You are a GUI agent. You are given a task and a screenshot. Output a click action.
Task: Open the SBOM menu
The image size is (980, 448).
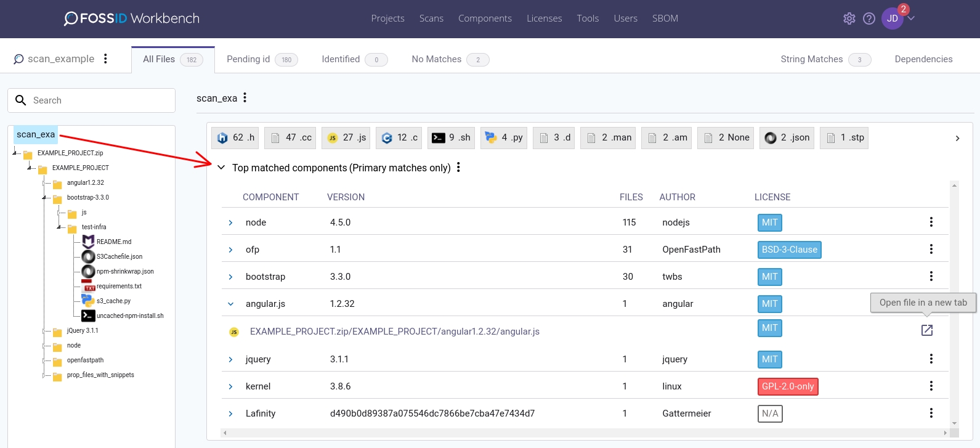click(x=665, y=18)
